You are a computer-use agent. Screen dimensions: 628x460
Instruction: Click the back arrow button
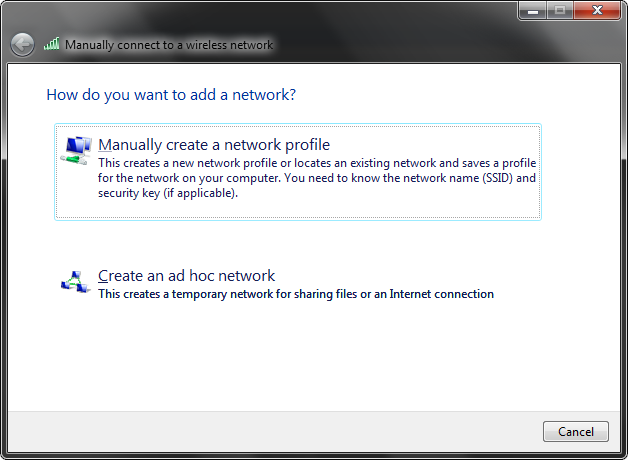(22, 44)
